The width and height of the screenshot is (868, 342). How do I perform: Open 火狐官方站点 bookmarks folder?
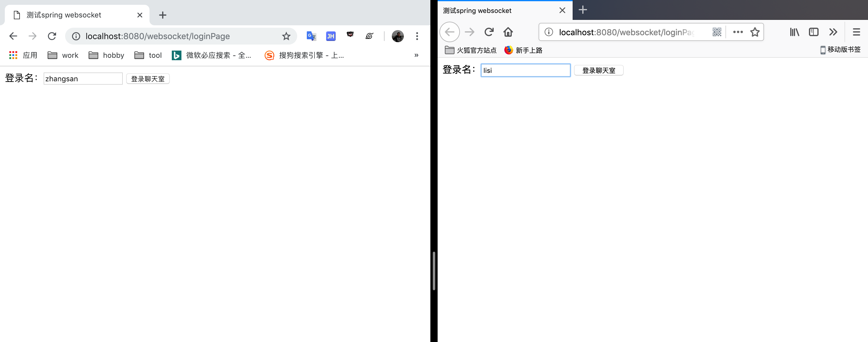[x=470, y=50]
